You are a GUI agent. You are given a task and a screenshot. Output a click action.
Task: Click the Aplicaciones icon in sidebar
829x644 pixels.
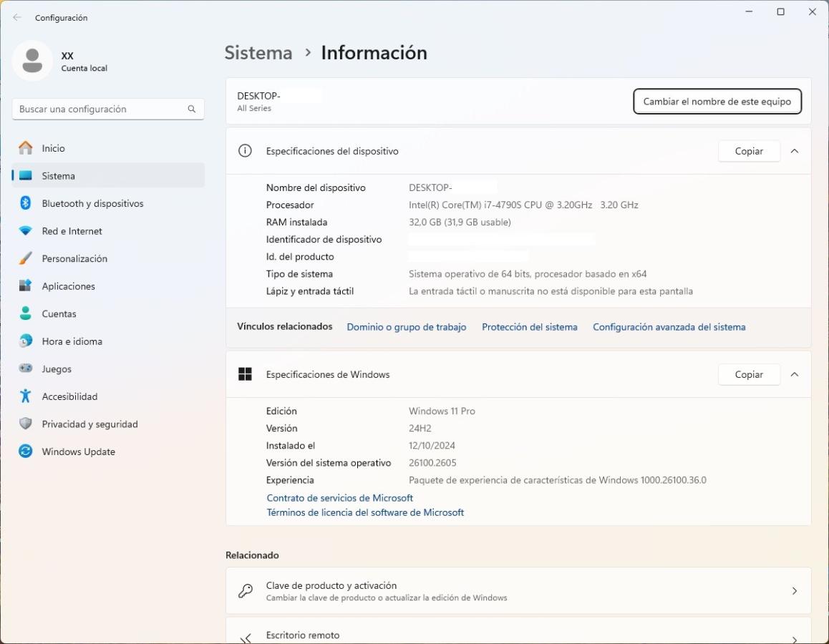click(x=26, y=286)
